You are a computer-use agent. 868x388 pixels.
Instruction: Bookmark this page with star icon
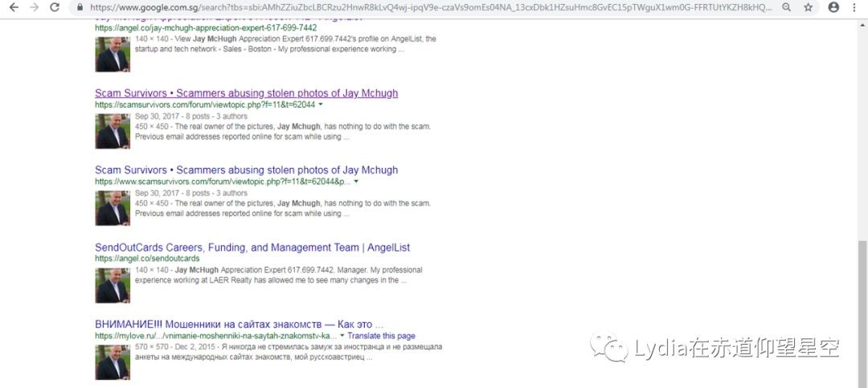pos(808,7)
